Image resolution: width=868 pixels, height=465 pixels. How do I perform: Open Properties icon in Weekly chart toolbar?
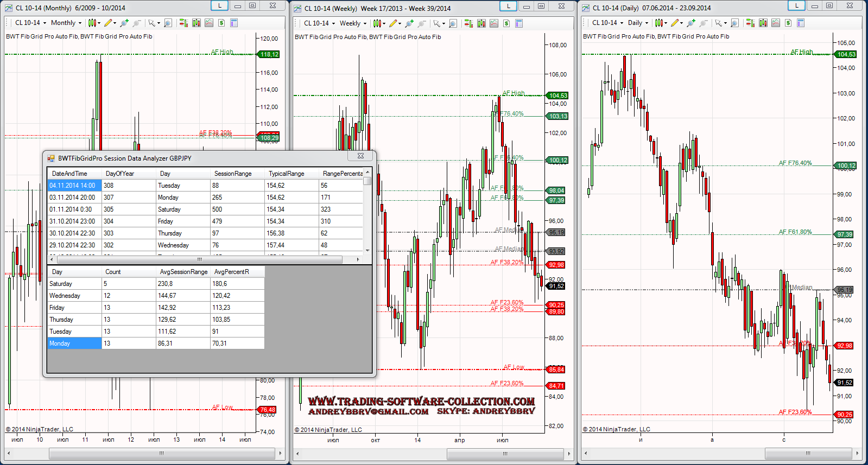point(518,23)
